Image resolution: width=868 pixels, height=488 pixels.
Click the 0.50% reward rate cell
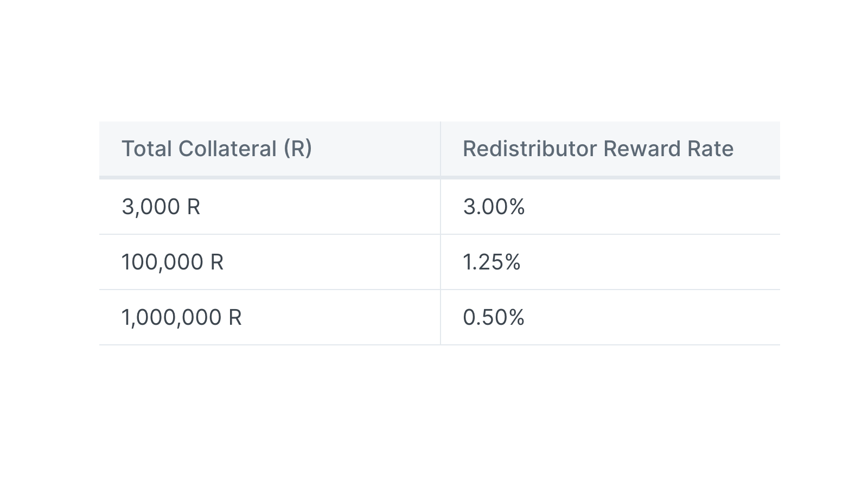[610, 317]
